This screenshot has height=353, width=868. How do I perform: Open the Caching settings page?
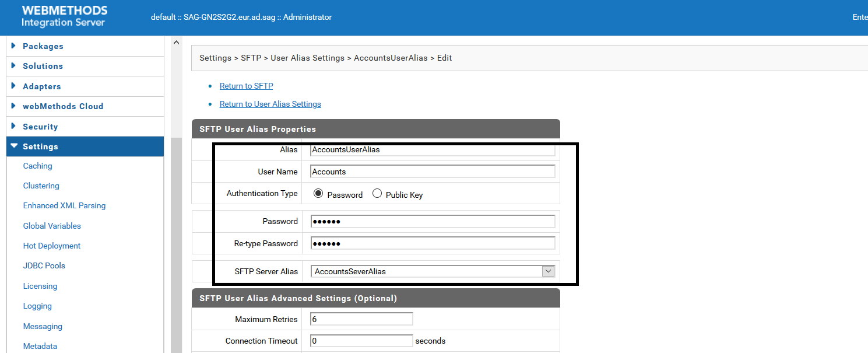pos(38,166)
